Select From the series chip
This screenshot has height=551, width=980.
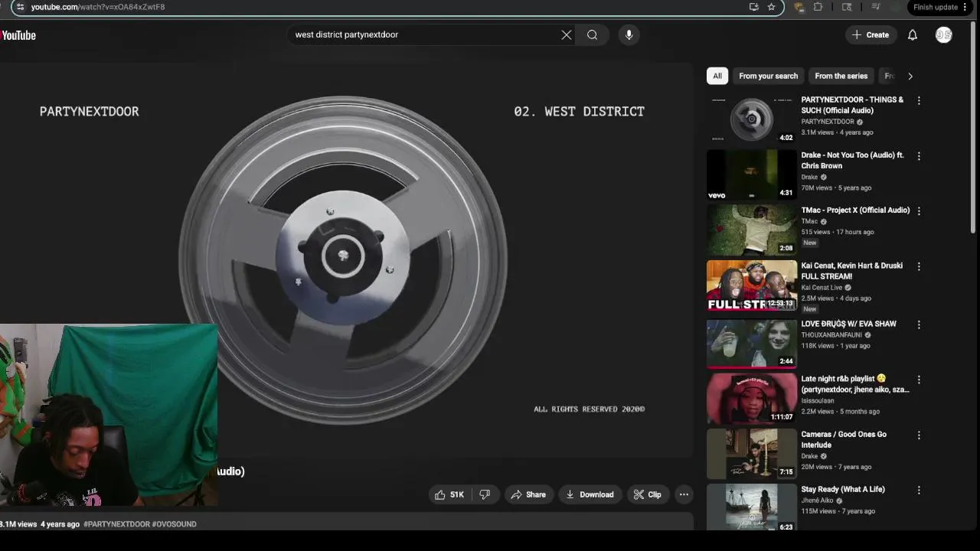click(841, 76)
